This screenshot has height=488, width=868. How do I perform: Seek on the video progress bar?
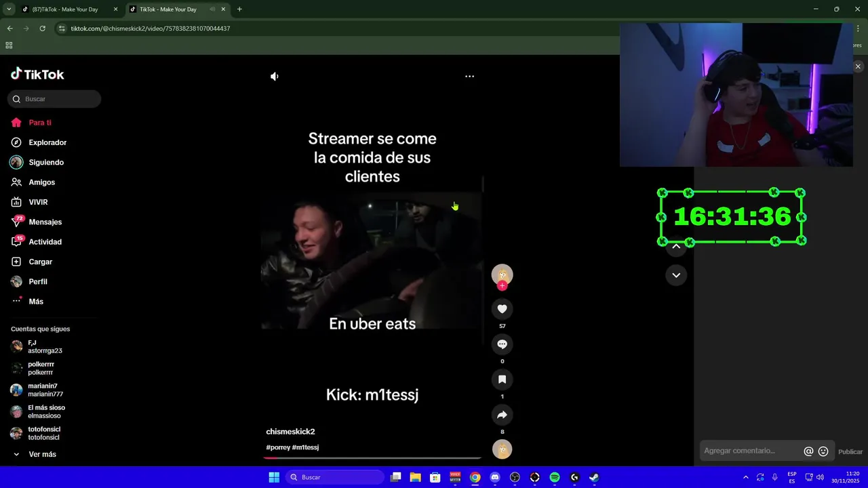pos(372,458)
